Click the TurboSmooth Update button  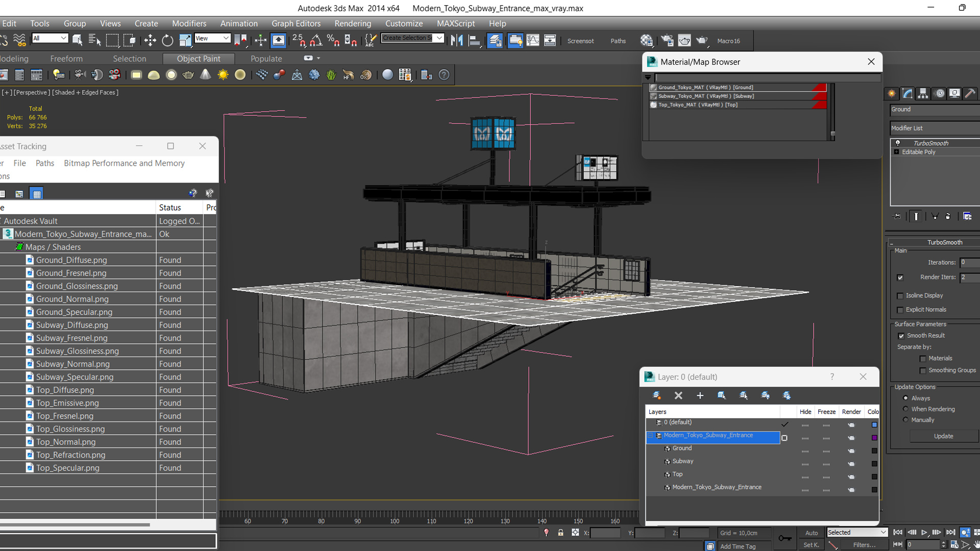point(943,436)
